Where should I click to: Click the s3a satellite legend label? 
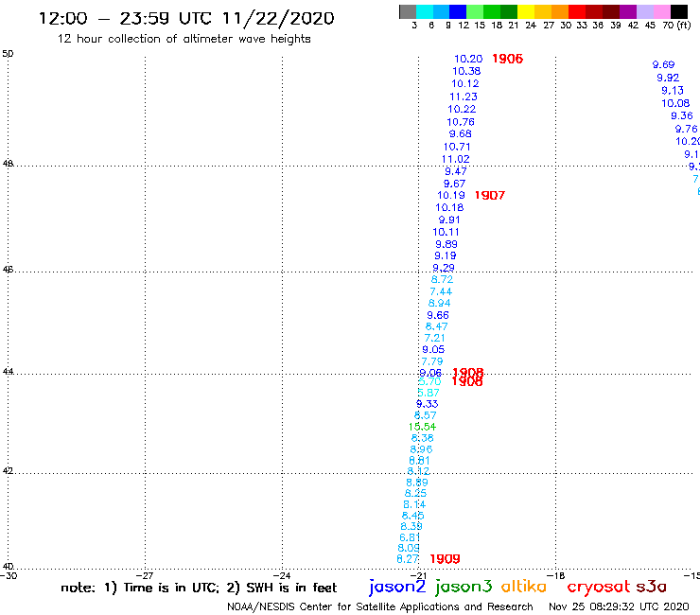(x=651, y=587)
